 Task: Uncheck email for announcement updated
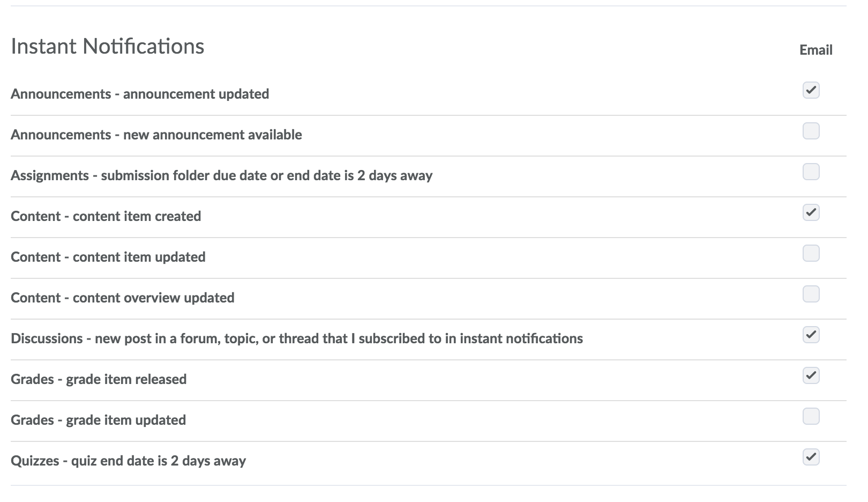(811, 90)
